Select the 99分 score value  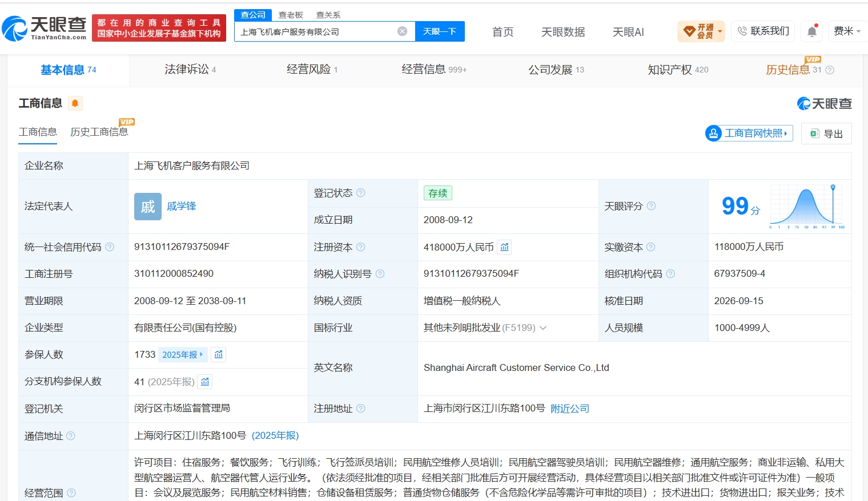click(x=741, y=206)
